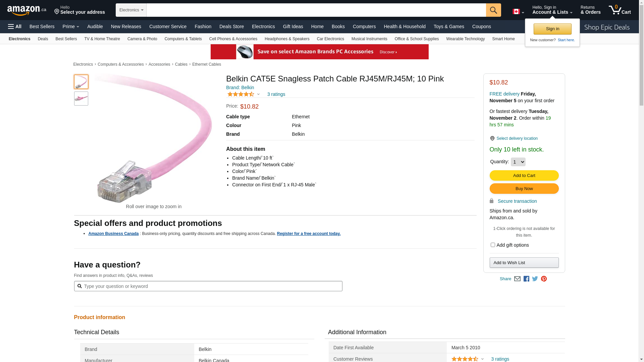This screenshot has width=644, height=362.
Task: Share product via email icon
Action: tap(517, 279)
